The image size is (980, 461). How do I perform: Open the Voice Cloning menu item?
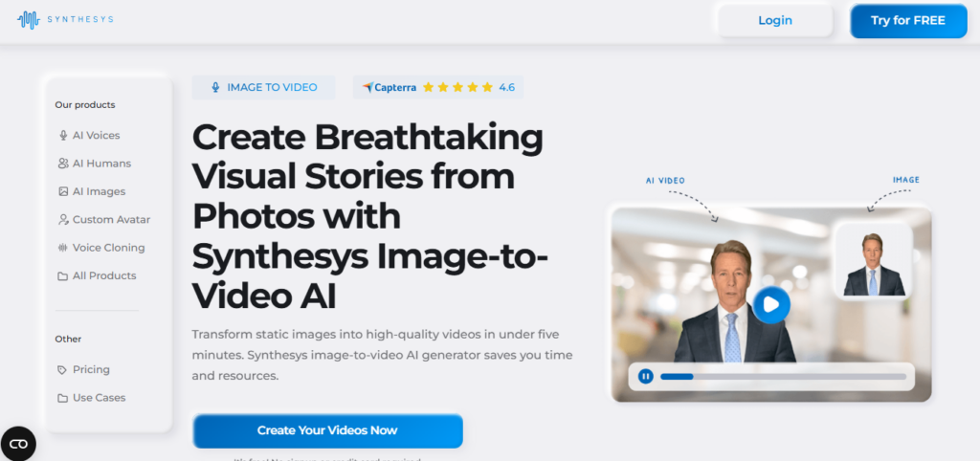coord(101,248)
